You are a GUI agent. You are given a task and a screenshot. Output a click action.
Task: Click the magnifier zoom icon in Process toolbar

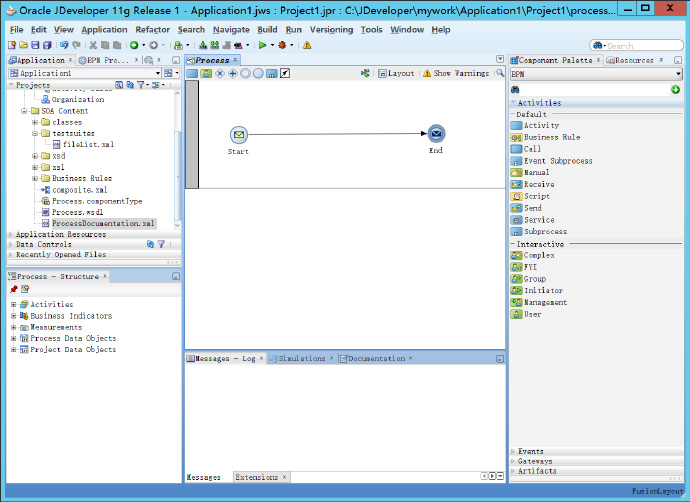[499, 73]
